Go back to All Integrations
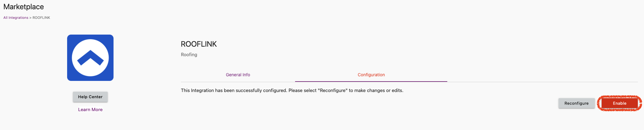 (16, 18)
